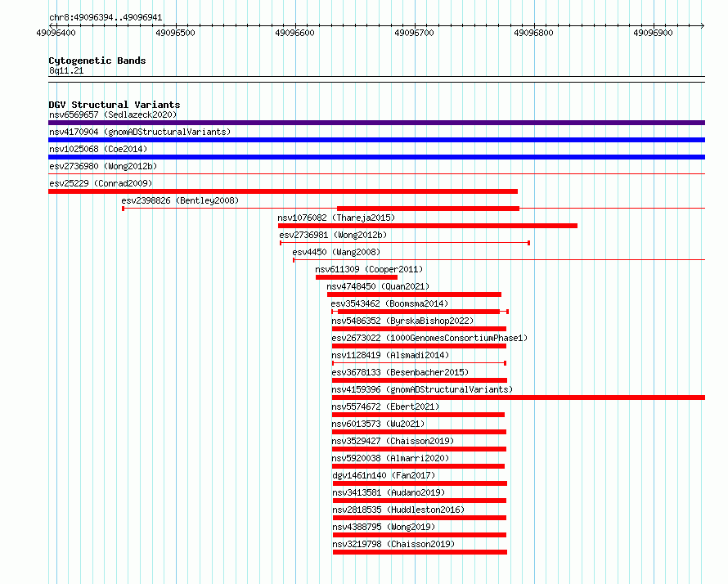Image resolution: width=728 pixels, height=584 pixels.
Task: Click red bar for nsv4748450 Quan2021
Action: pos(414,294)
